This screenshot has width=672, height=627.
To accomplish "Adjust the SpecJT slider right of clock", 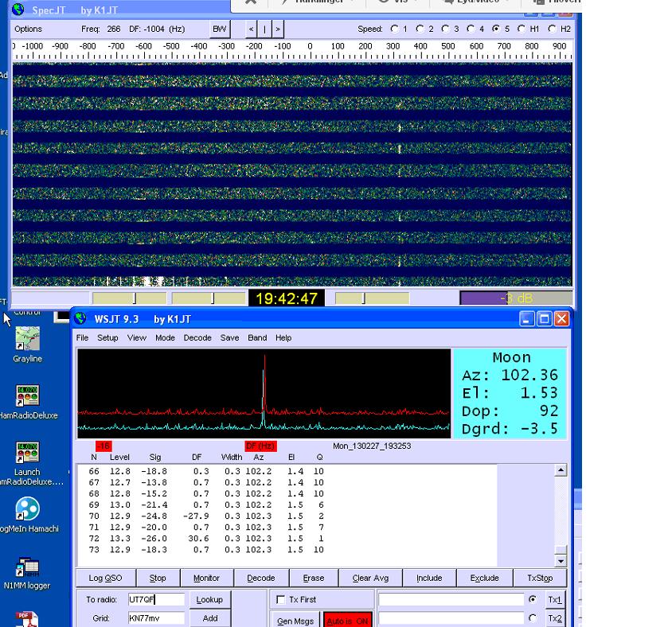I will 372,298.
